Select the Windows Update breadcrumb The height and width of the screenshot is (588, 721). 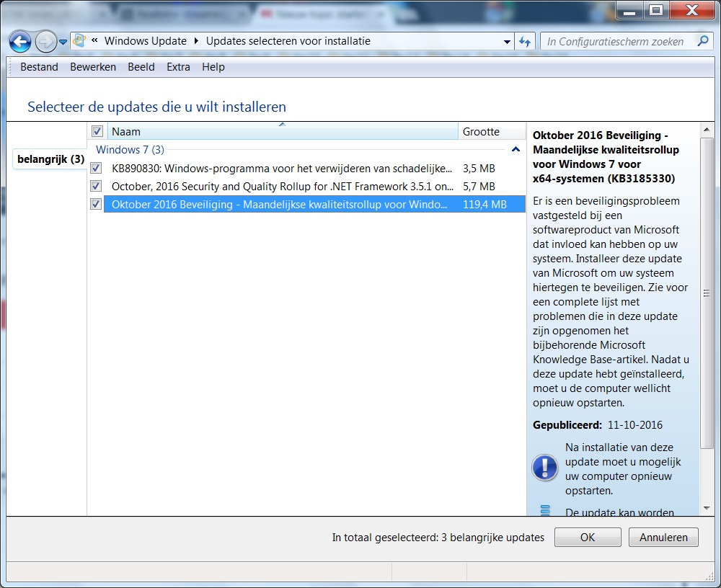pos(146,41)
